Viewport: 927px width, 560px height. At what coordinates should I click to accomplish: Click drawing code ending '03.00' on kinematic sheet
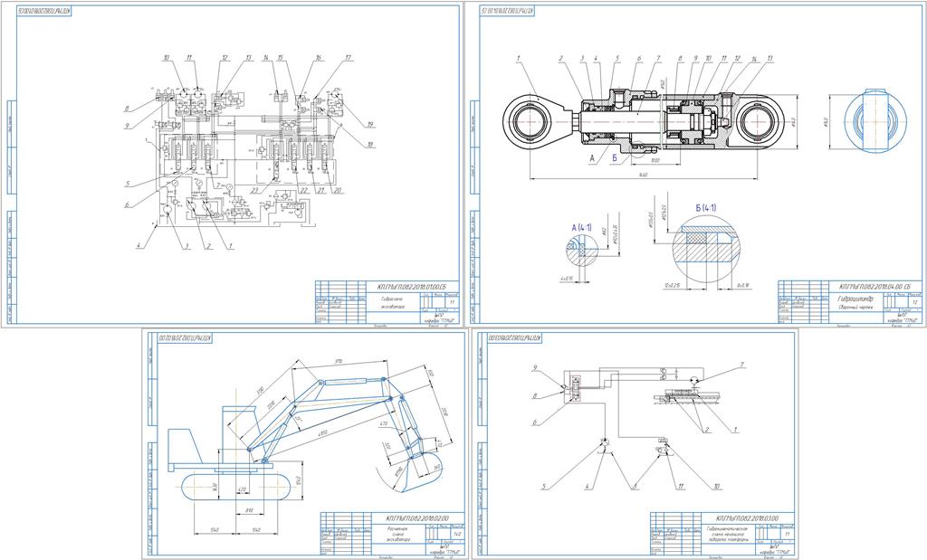click(747, 518)
